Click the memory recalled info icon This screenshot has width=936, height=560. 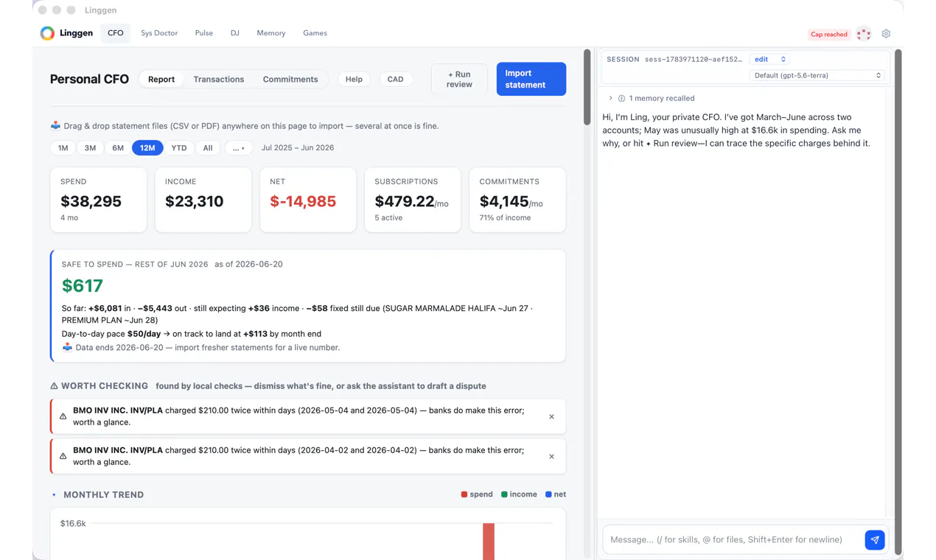click(621, 99)
